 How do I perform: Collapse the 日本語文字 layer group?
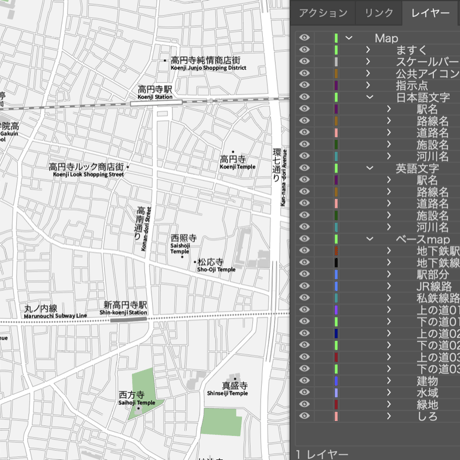pos(370,97)
